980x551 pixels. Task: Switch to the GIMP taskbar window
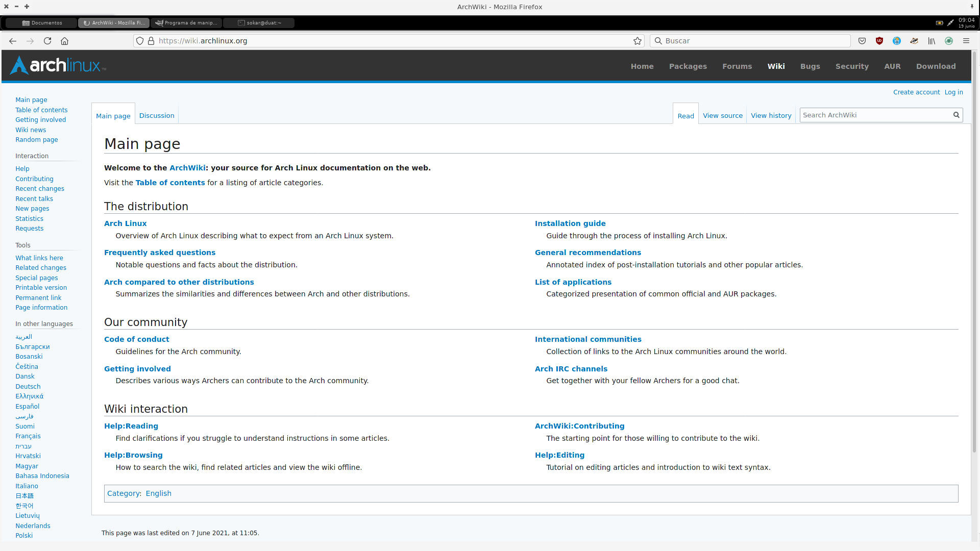click(x=187, y=23)
